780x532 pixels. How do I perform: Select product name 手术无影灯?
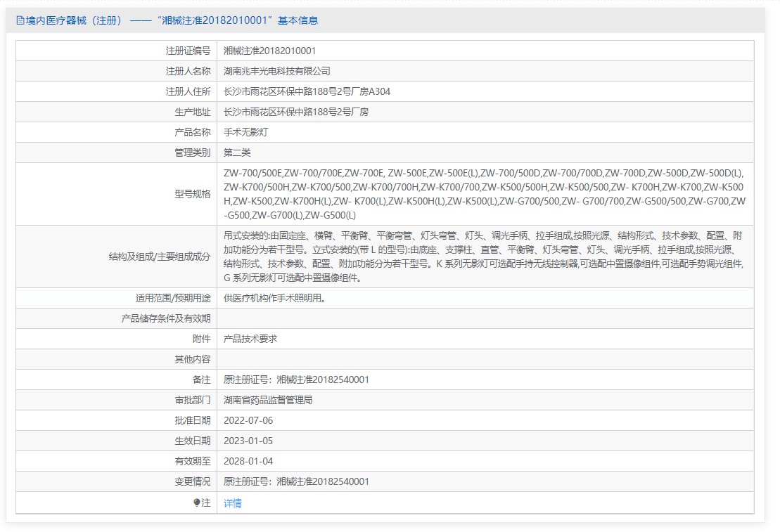click(x=245, y=132)
